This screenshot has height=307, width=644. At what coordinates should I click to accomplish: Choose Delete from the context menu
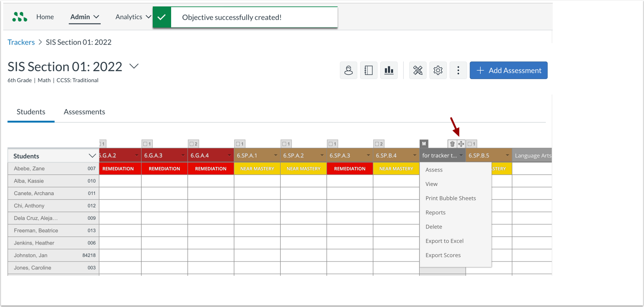(x=455, y=227)
